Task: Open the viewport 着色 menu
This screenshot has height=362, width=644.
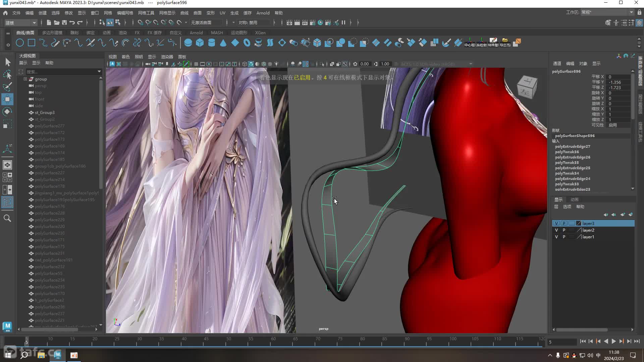Action: tap(125, 57)
